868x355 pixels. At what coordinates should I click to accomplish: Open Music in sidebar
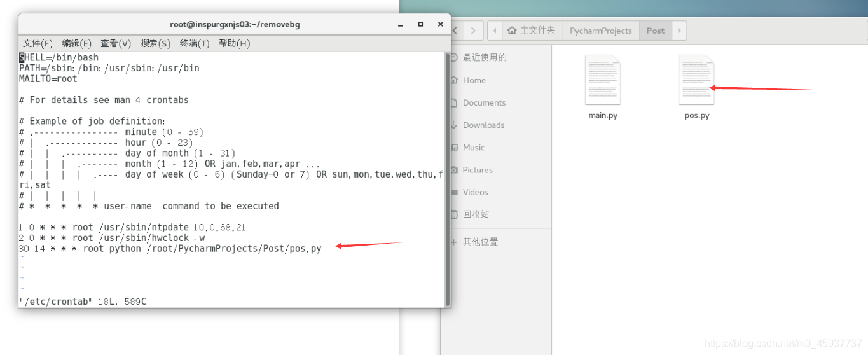coord(474,147)
